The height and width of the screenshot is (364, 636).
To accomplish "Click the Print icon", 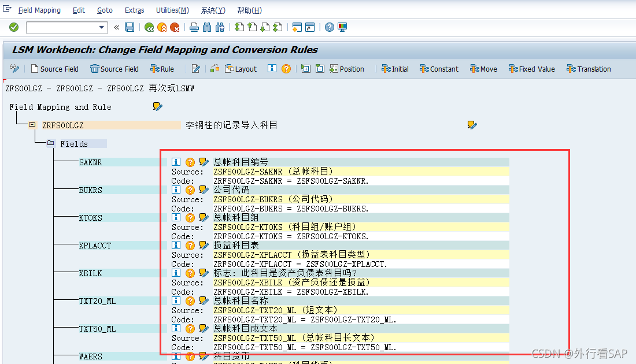I will click(194, 27).
